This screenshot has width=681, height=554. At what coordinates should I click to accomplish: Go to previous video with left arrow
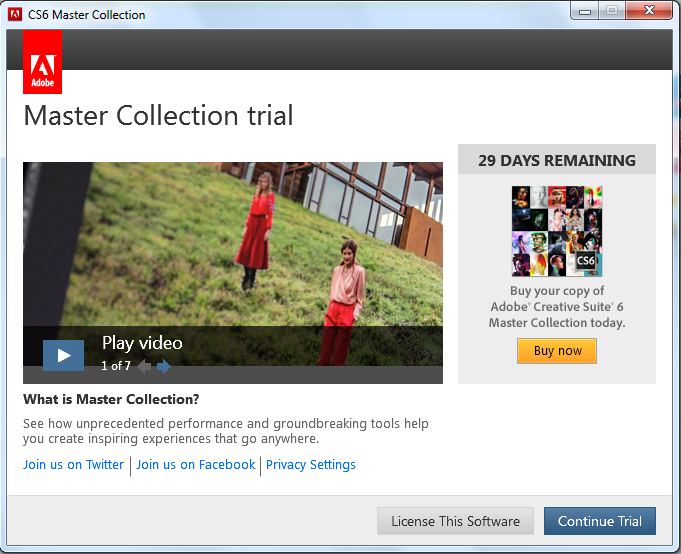click(144, 366)
